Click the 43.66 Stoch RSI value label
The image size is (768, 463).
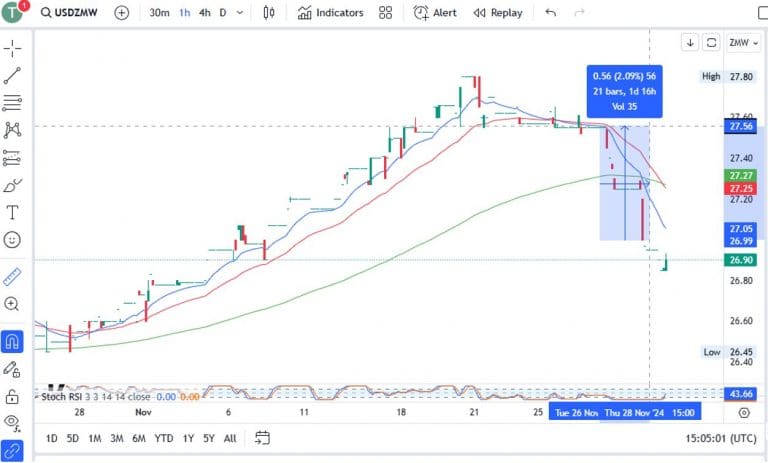(x=741, y=394)
